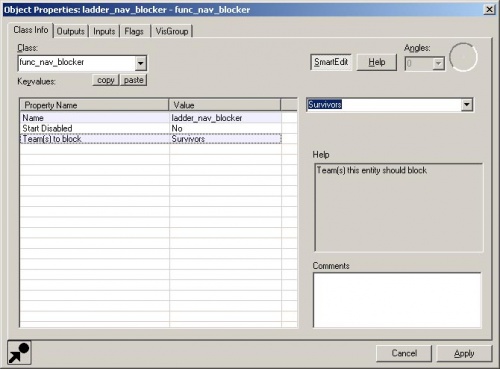The height and width of the screenshot is (369, 500).
Task: Expand the Survivors value dropdown
Action: coord(467,105)
